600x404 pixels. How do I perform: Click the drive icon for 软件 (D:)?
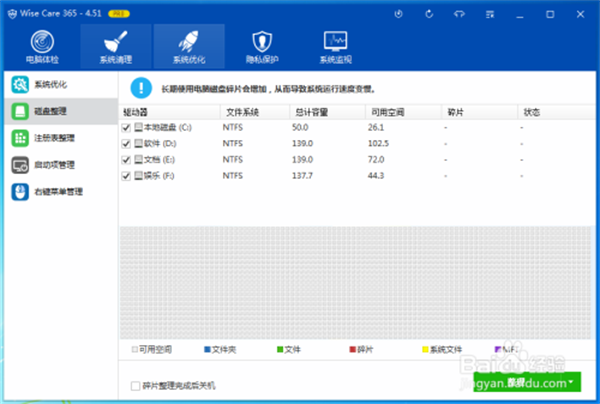tap(139, 143)
